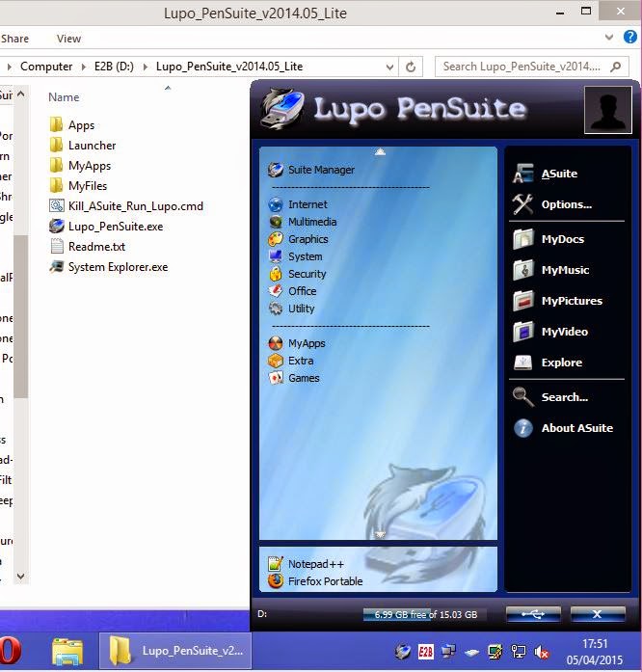This screenshot has height=672, width=642.
Task: Open the MyPictures folder shortcut
Action: 557,301
